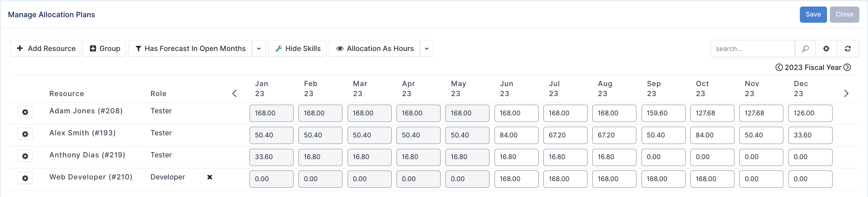Toggle Allocation As Hours view
Image resolution: width=868 pixels, height=197 pixels.
(x=374, y=49)
